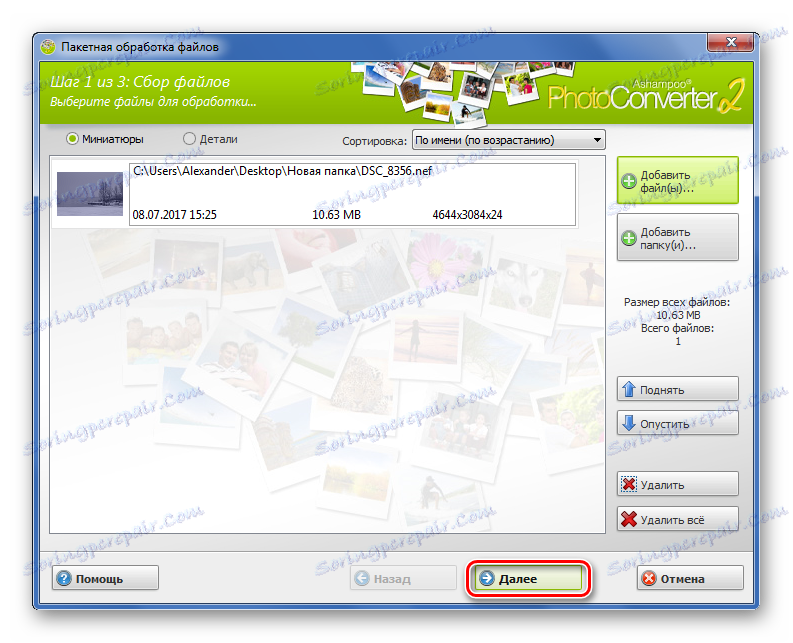Click the 'Поднять' move-up button
The image size is (793, 643).
(677, 389)
